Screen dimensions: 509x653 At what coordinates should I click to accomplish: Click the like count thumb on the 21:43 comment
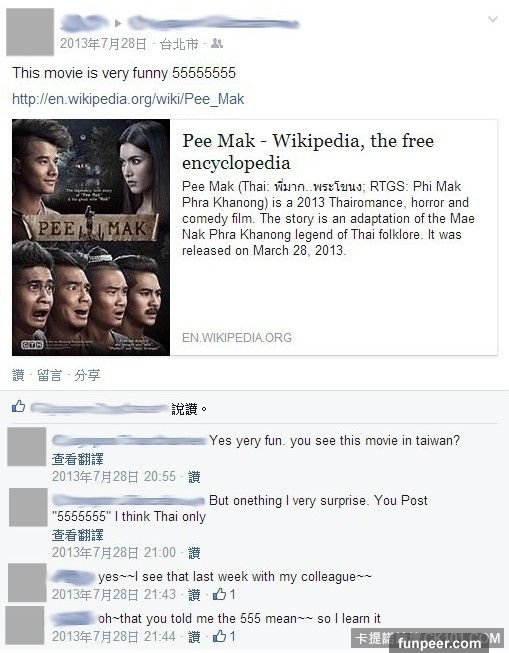tap(219, 594)
